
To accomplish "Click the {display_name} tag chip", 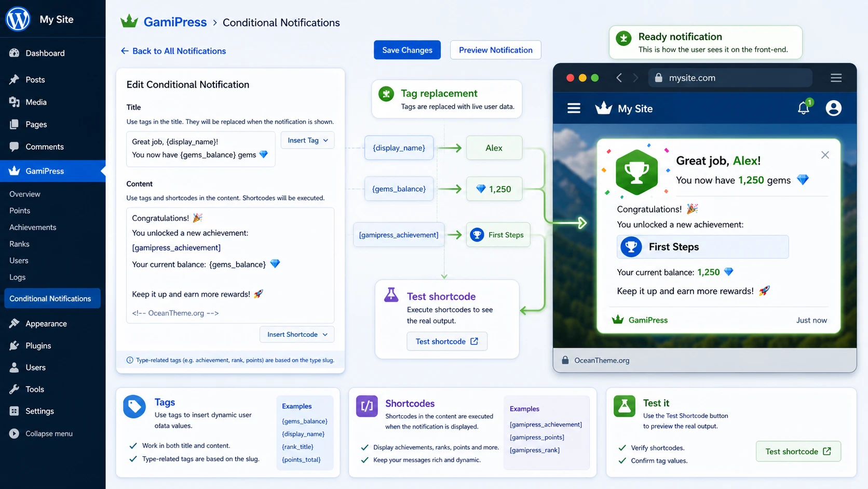I will click(x=399, y=148).
